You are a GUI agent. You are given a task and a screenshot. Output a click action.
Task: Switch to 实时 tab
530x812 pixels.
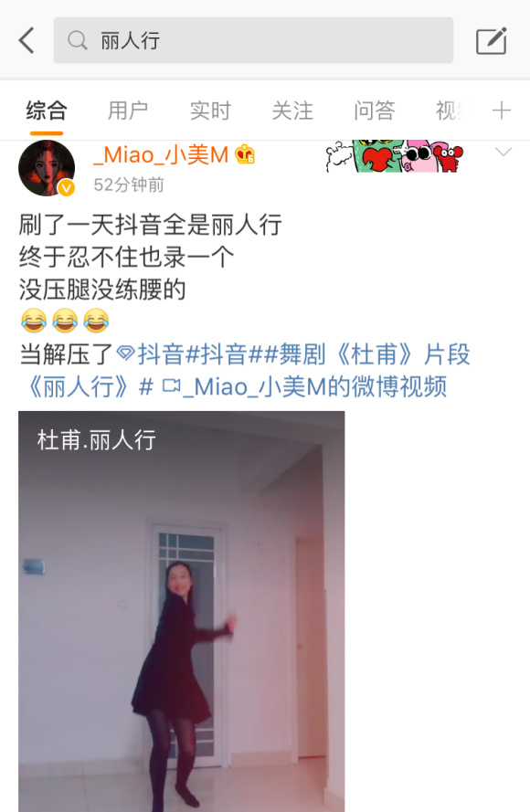(x=210, y=111)
